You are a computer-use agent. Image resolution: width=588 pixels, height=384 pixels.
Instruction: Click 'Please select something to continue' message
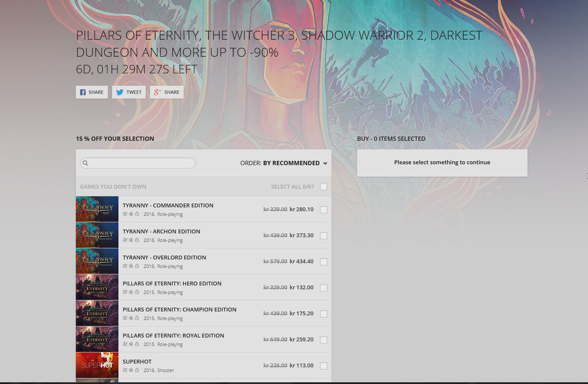tap(442, 162)
